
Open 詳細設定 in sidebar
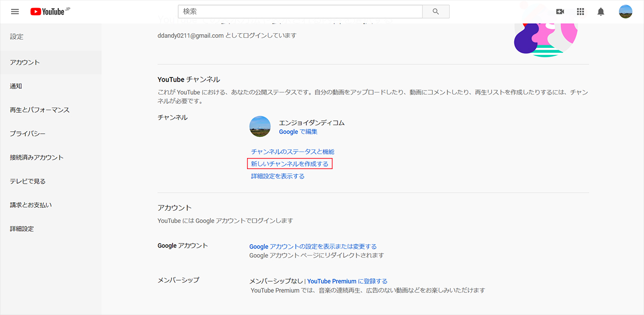(51, 228)
